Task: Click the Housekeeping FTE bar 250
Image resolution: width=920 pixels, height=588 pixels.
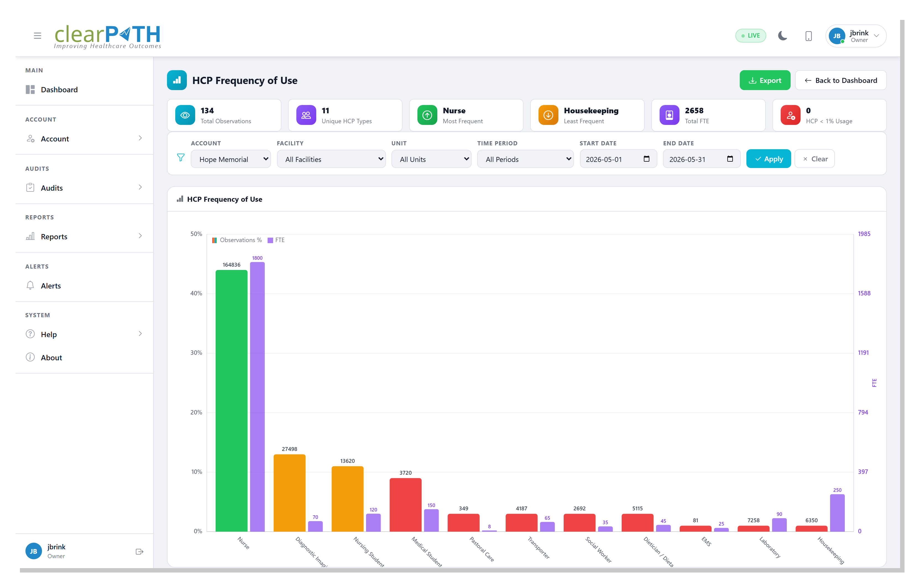Action: click(x=837, y=513)
